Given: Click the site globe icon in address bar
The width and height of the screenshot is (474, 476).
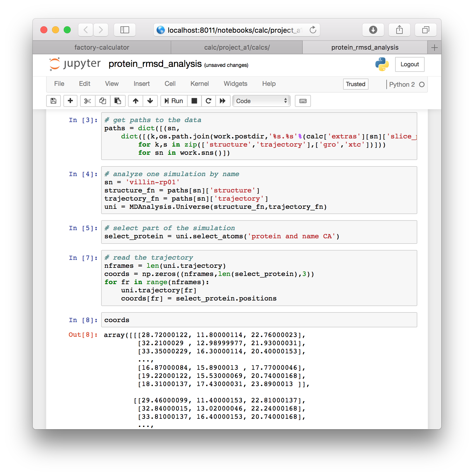Looking at the screenshot, I should [x=160, y=30].
